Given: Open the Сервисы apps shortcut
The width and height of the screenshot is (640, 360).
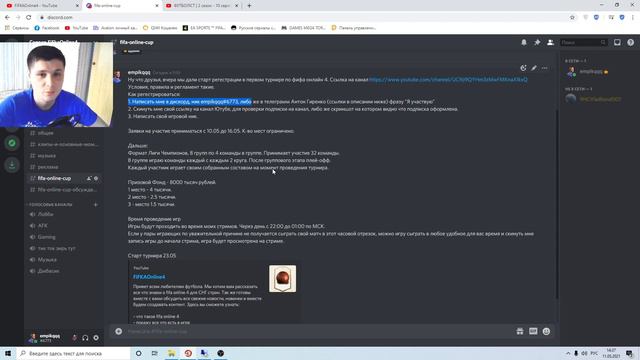Looking at the screenshot, I should [17, 28].
